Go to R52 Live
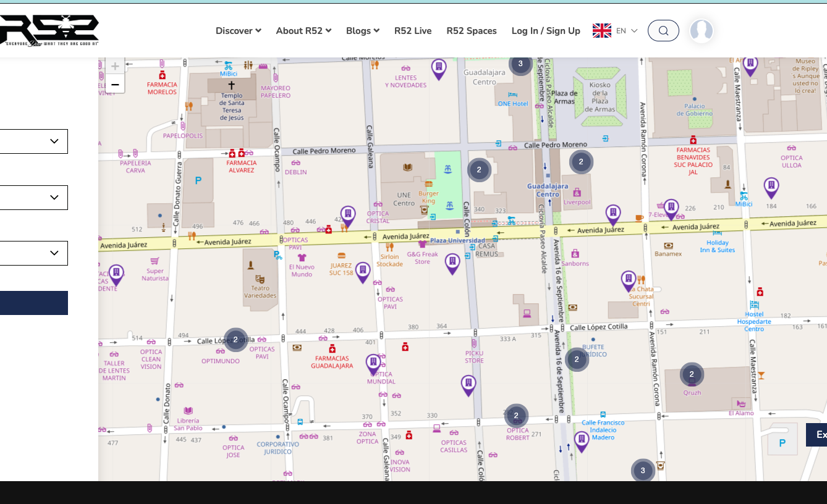Screen dimensions: 827x504 (x=413, y=31)
